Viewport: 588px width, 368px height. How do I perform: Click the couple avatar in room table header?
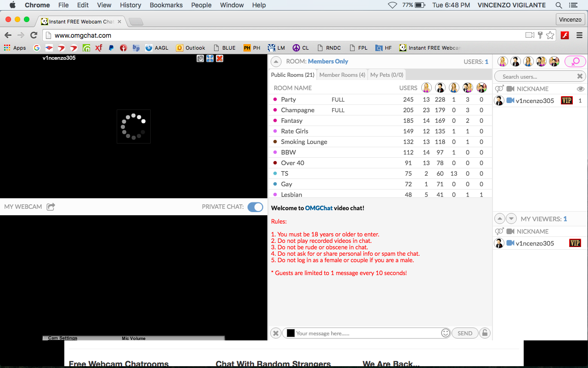468,88
